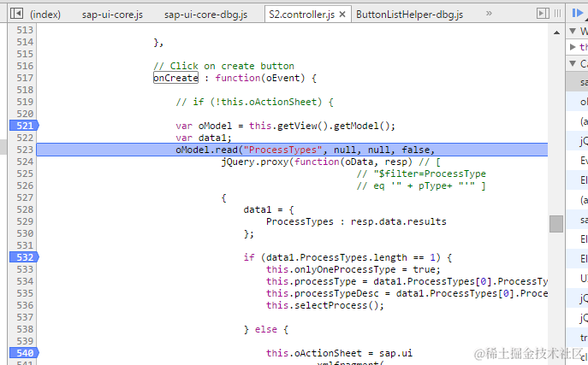The image size is (588, 365).
Task: Click the '// Click on create button' comment
Action: pos(223,66)
